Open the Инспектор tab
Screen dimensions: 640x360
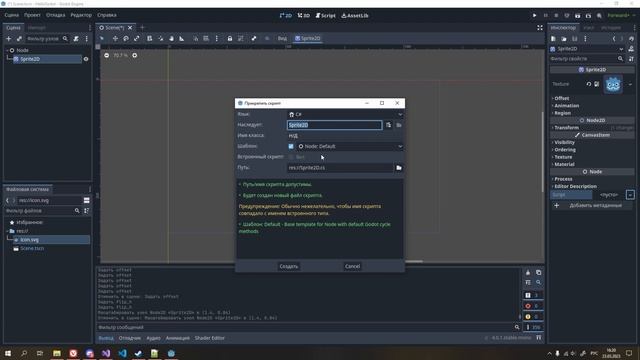563,28
